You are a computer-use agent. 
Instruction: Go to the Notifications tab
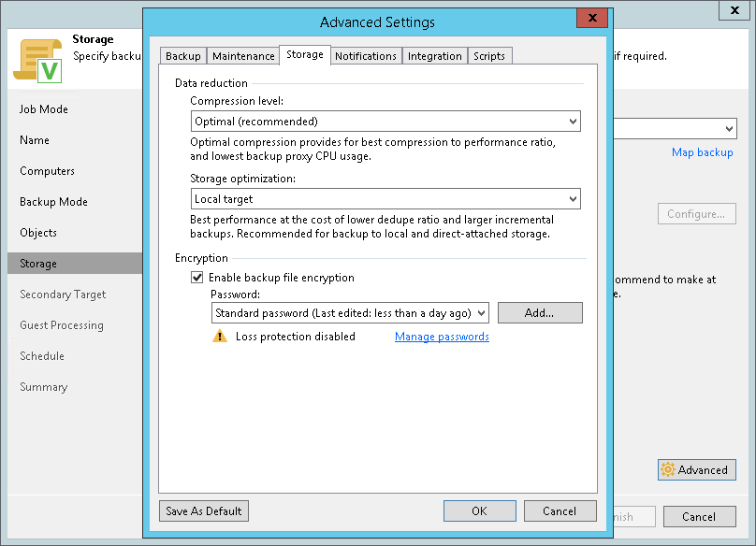click(366, 56)
